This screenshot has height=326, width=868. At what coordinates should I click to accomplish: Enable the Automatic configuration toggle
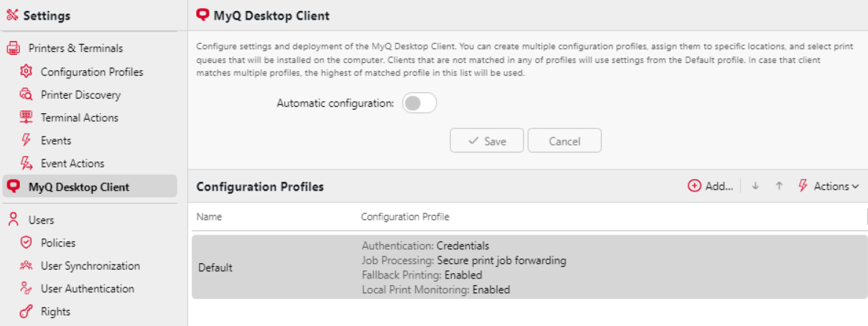click(x=419, y=104)
